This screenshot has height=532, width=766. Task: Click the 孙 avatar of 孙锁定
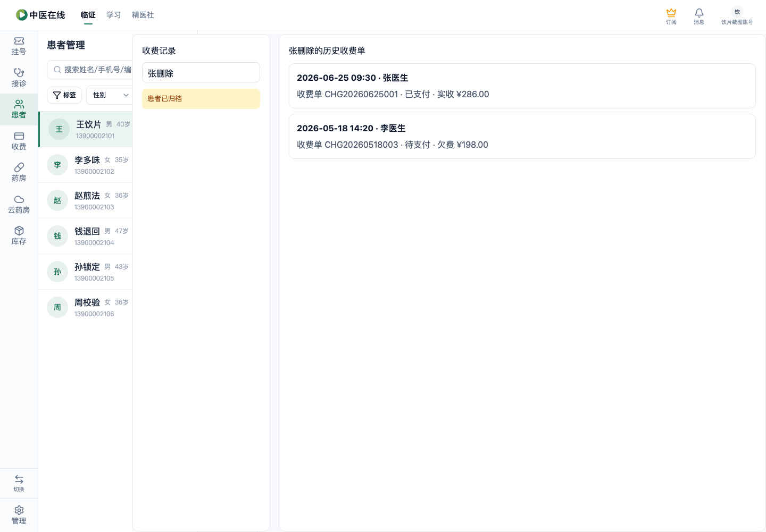coord(57,272)
